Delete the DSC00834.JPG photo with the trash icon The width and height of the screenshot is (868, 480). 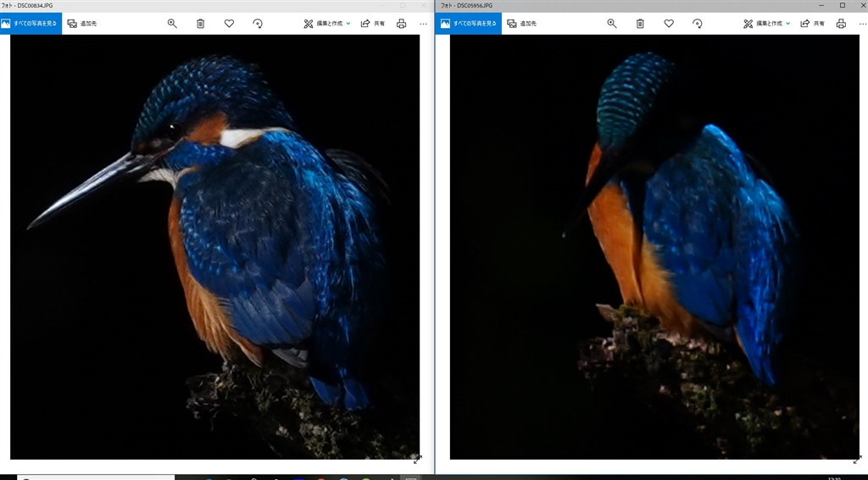point(200,24)
